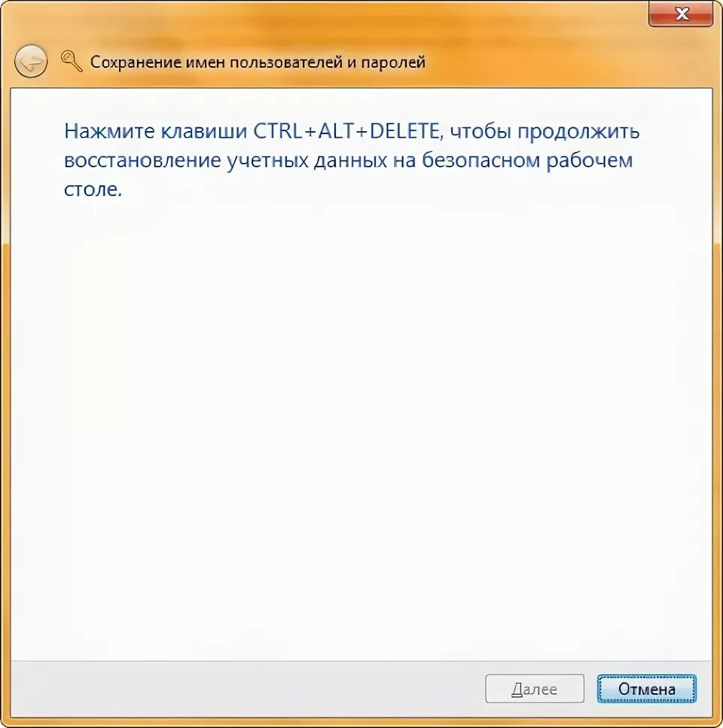Viewport: 723px width, 728px height.
Task: Click the word 'паролей' in the window title
Action: (x=393, y=63)
